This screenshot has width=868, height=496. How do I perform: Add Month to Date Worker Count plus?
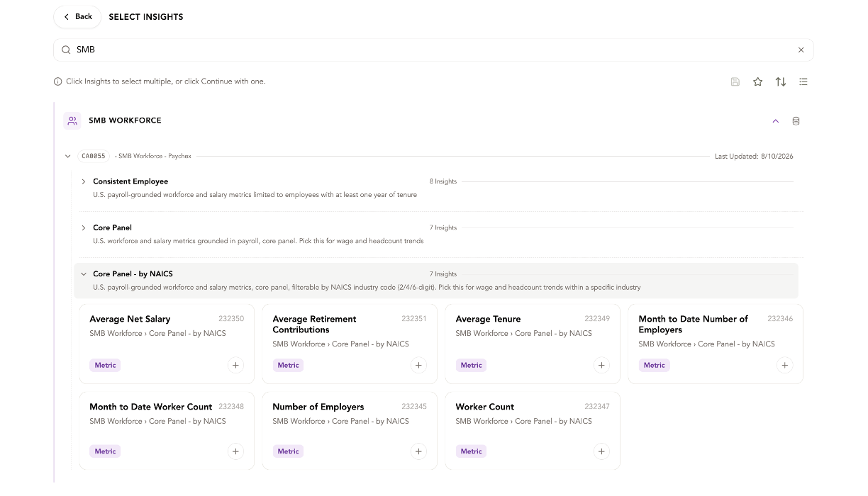point(235,451)
